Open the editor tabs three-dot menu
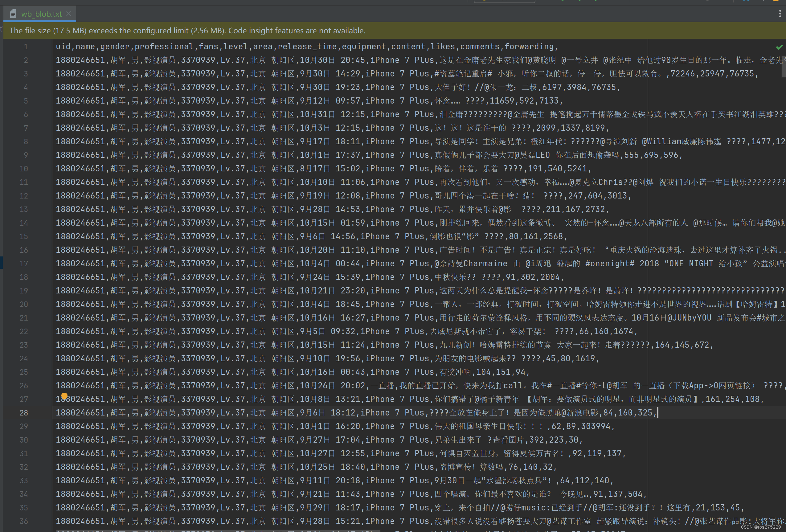786x532 pixels. [780, 14]
